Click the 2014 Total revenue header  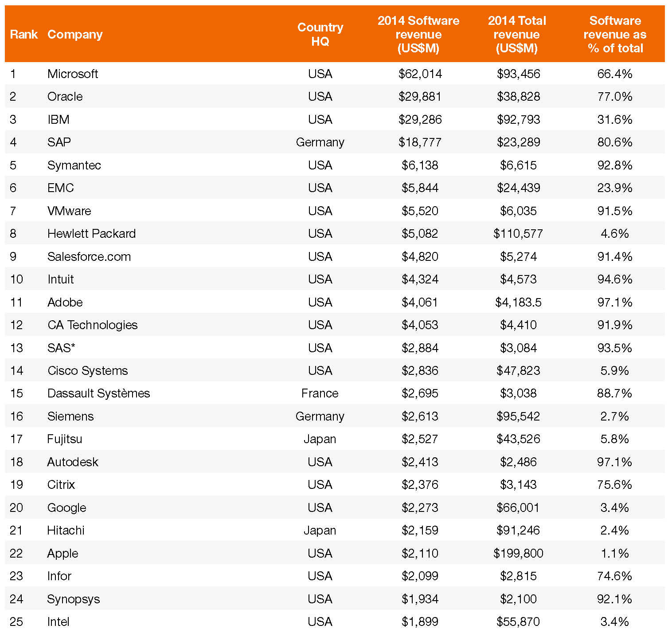point(517,34)
